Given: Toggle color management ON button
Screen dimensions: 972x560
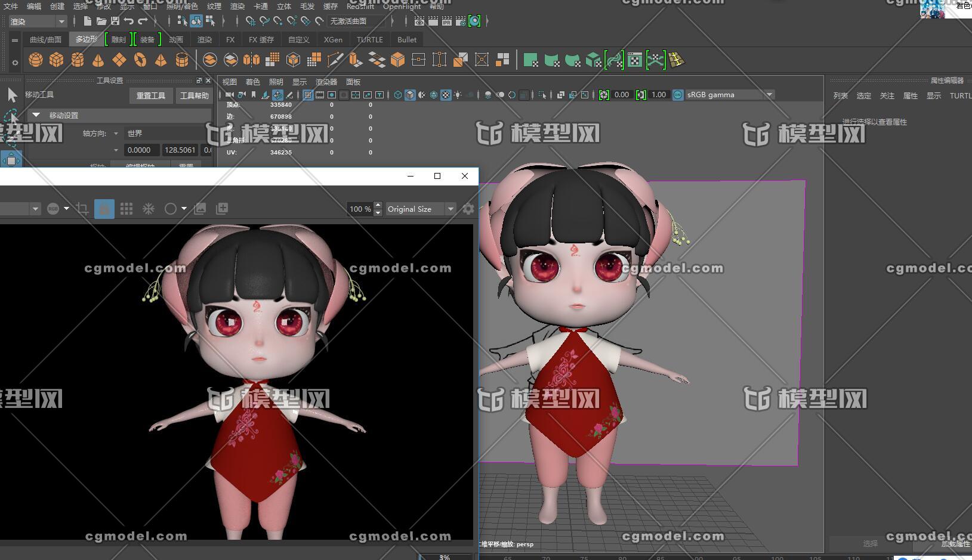Looking at the screenshot, I should tap(678, 95).
